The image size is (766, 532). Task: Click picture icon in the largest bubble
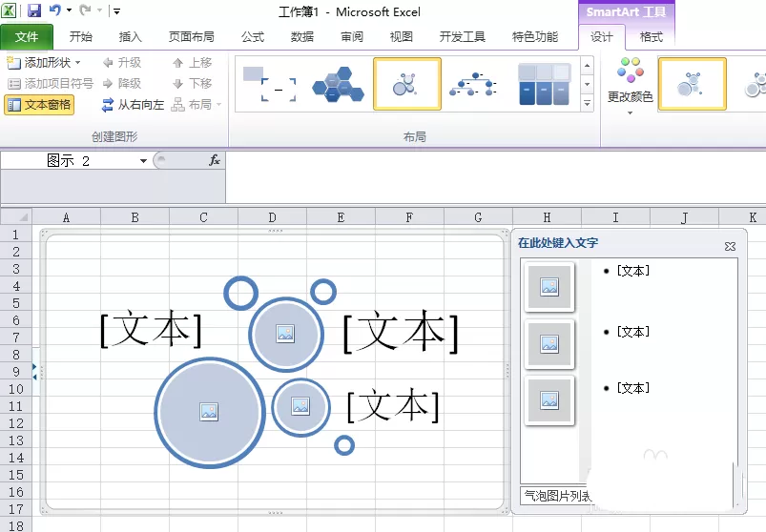(x=209, y=412)
